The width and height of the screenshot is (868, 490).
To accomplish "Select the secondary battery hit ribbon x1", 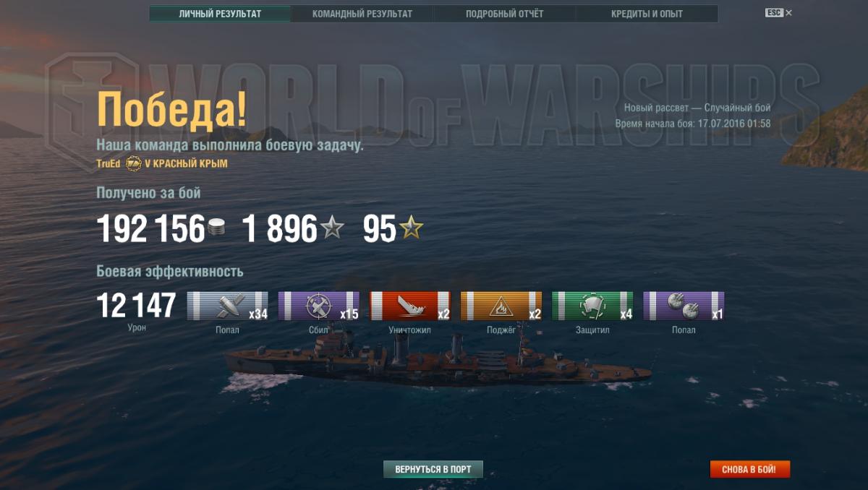I will [x=684, y=306].
